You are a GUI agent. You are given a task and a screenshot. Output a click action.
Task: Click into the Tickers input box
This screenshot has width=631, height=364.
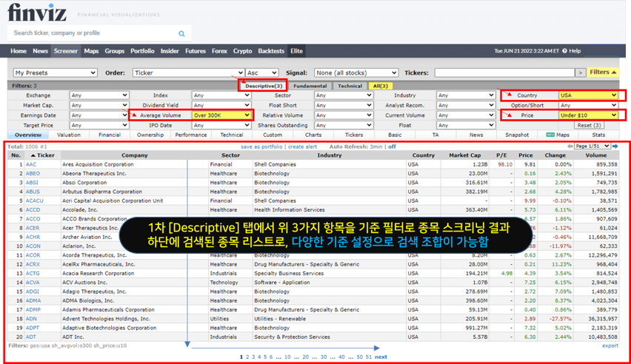tap(504, 73)
